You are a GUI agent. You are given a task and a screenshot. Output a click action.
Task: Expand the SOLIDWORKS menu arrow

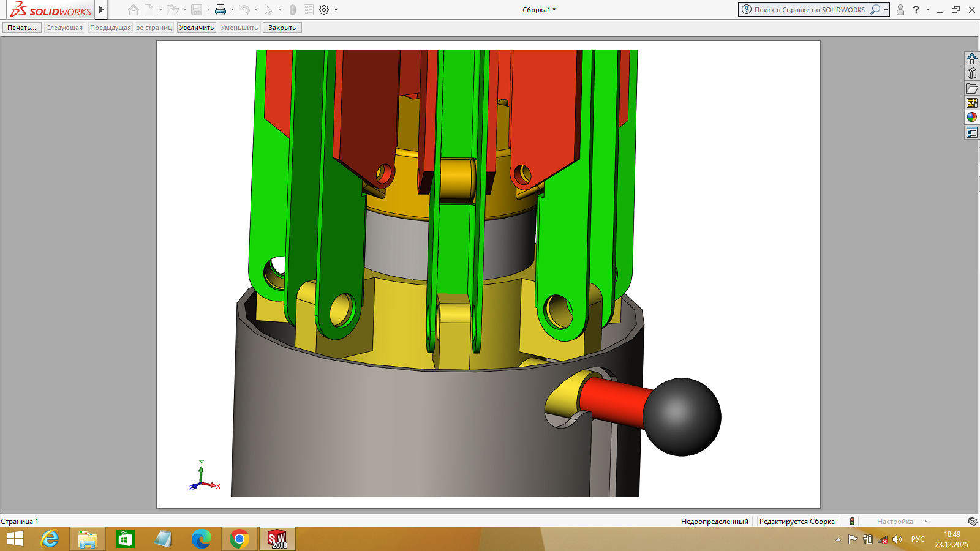click(101, 10)
